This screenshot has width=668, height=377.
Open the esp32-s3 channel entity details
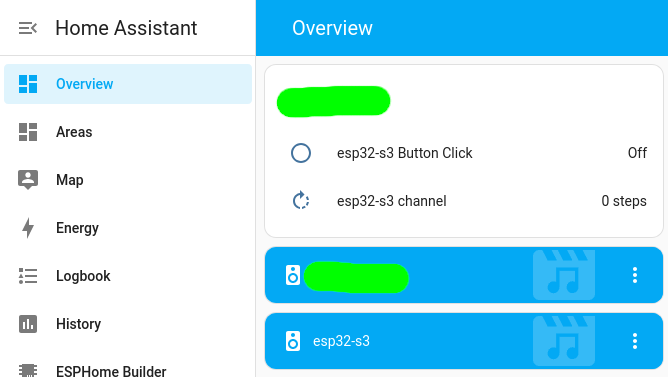[464, 201]
